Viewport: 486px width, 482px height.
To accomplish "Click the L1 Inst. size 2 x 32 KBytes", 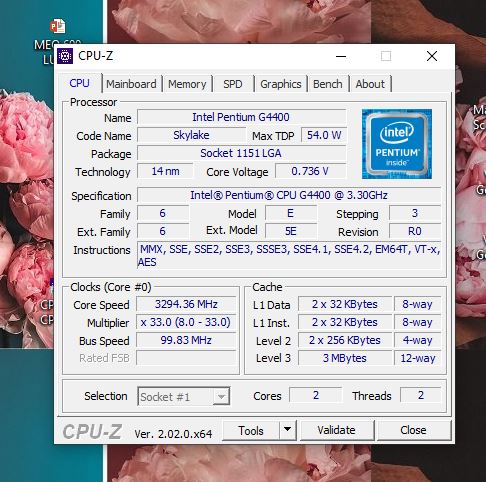I will (x=345, y=322).
